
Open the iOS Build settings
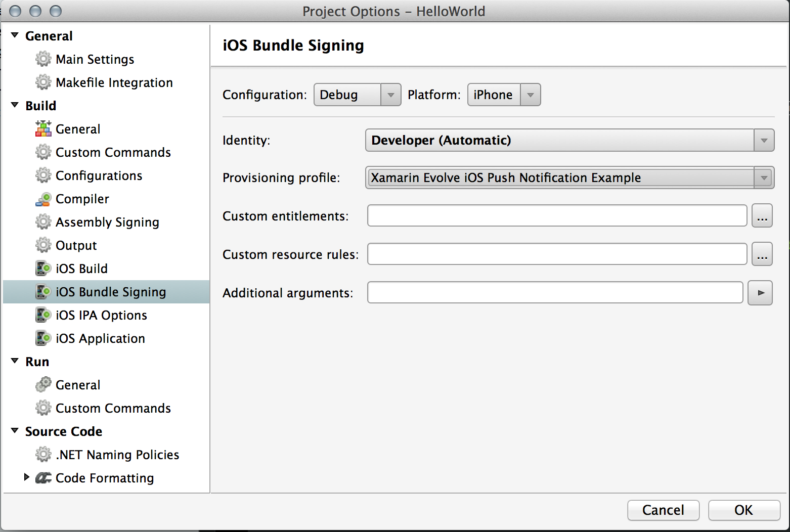pyautogui.click(x=81, y=269)
